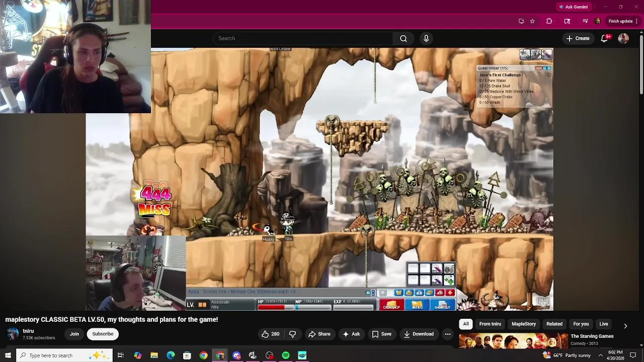Select the Live chip

point(604,324)
